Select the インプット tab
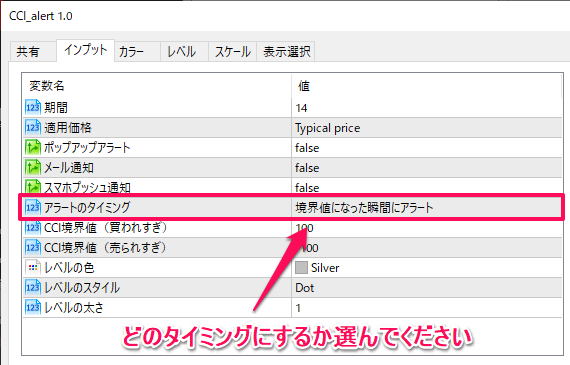Viewport: 570px width, 365px height. pos(86,50)
